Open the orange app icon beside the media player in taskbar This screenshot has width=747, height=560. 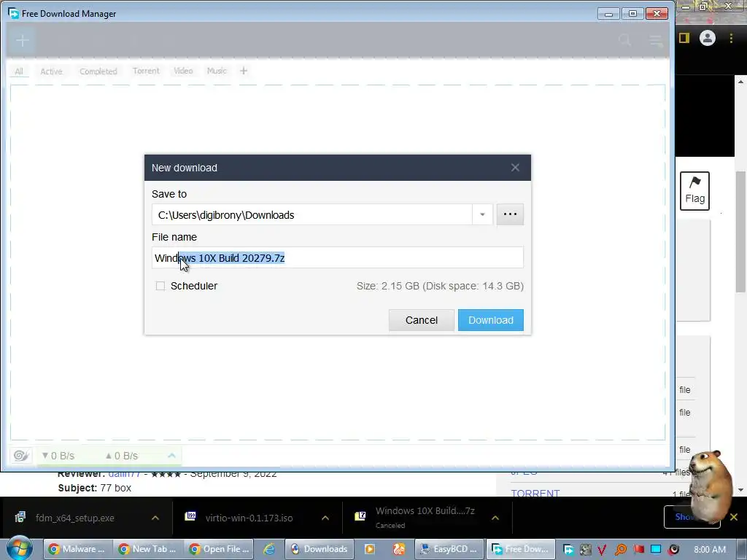399,549
